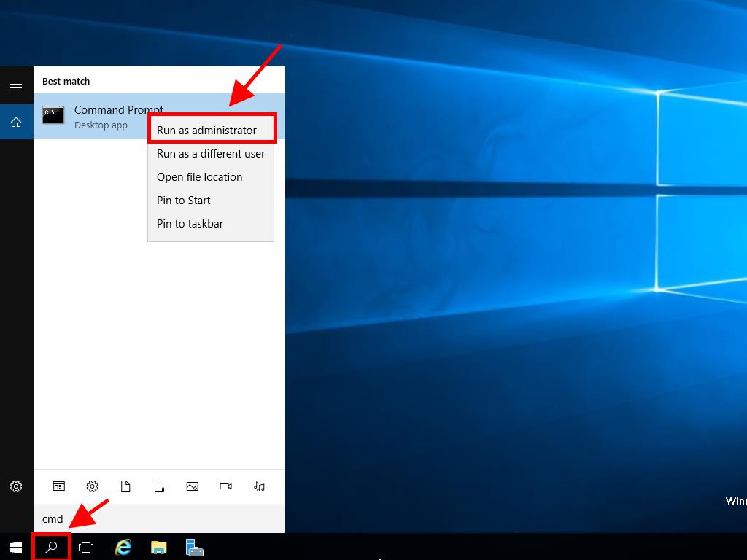Filter search results by Photos

click(193, 486)
